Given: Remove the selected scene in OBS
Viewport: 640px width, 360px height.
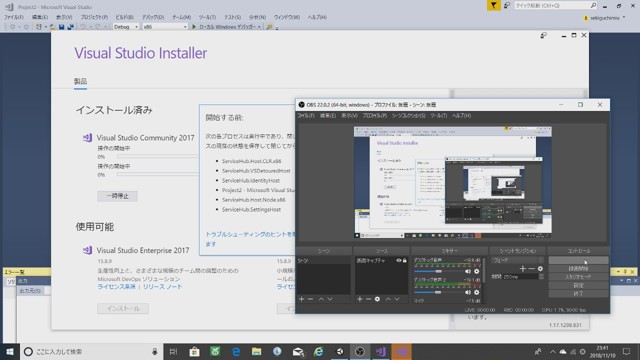Looking at the screenshot, I should tap(310, 299).
